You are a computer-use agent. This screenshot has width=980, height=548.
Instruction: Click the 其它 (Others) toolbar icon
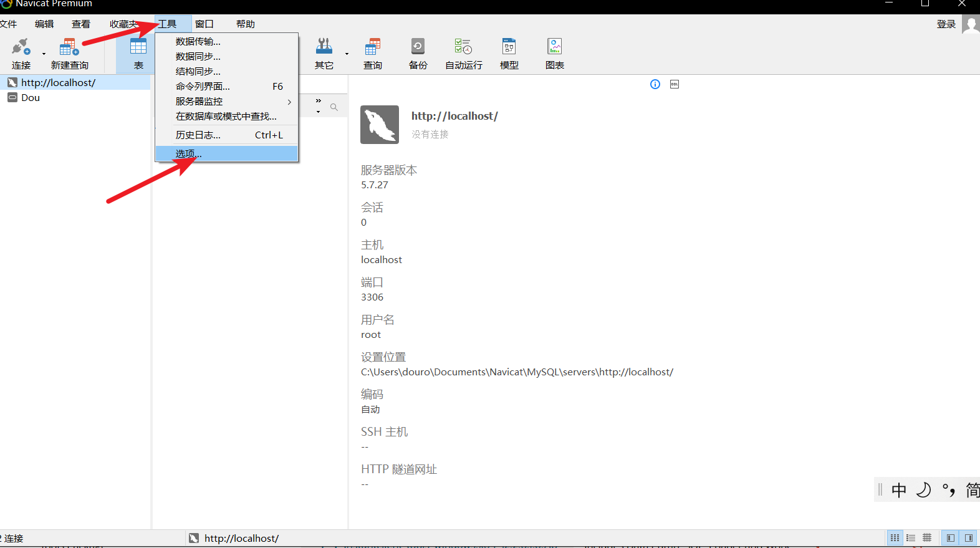[x=324, y=54]
